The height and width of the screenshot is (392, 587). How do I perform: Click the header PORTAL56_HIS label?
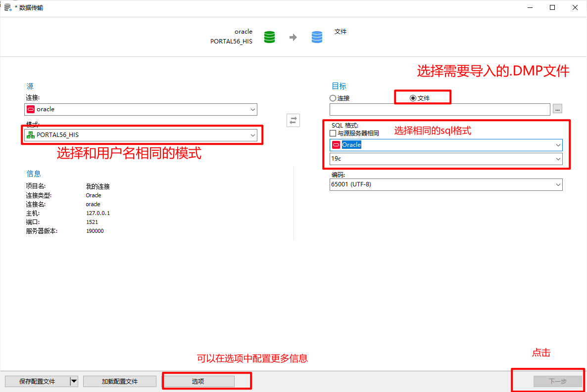click(231, 41)
